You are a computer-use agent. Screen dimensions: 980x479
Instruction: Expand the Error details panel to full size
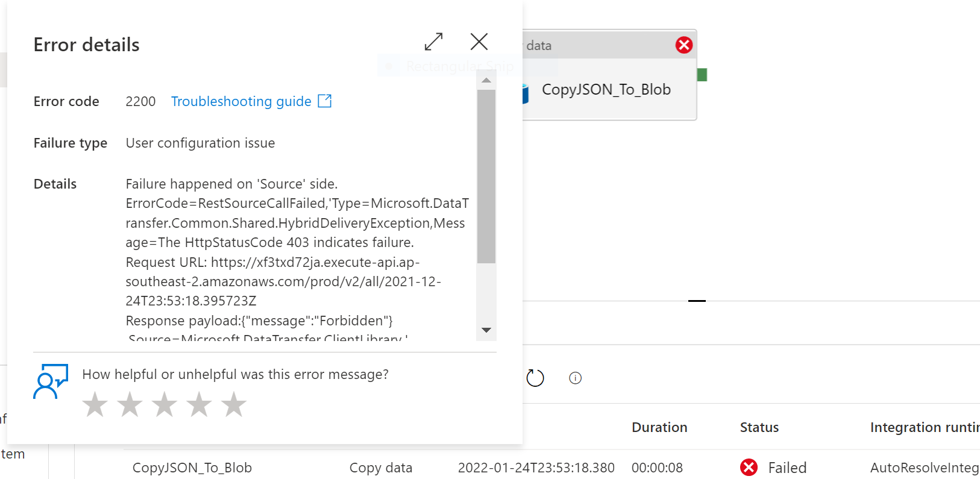[433, 42]
